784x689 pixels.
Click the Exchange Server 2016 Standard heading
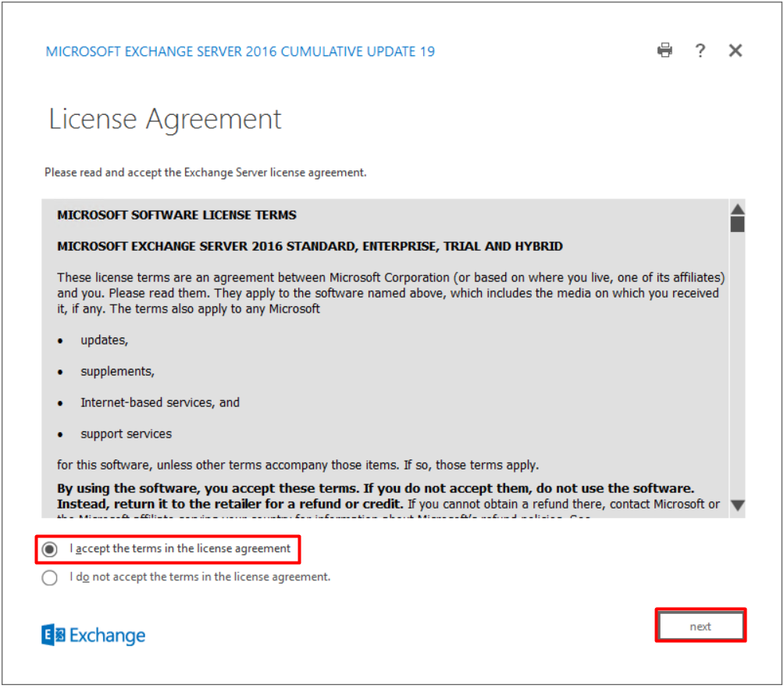(x=310, y=246)
